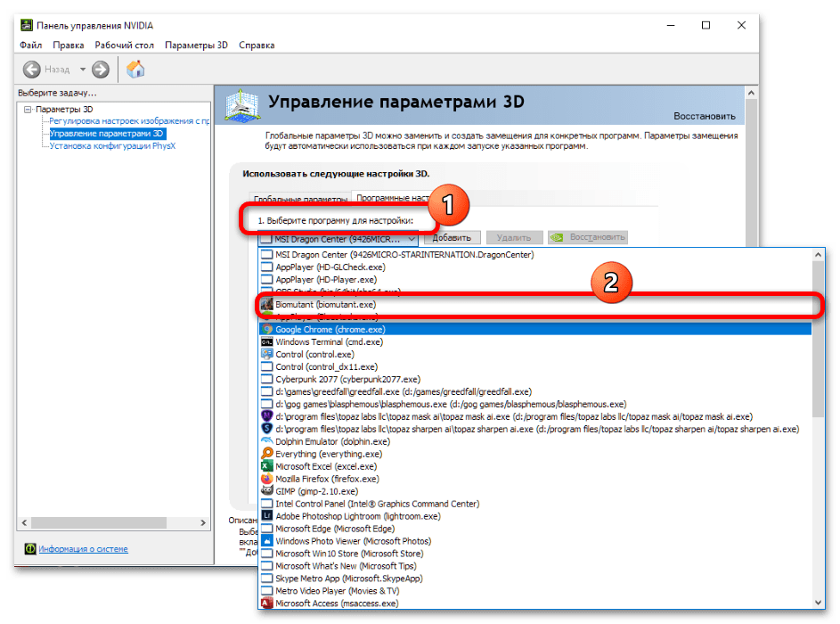
Task: Click the Topaz Mask AI icon
Action: pos(266,416)
